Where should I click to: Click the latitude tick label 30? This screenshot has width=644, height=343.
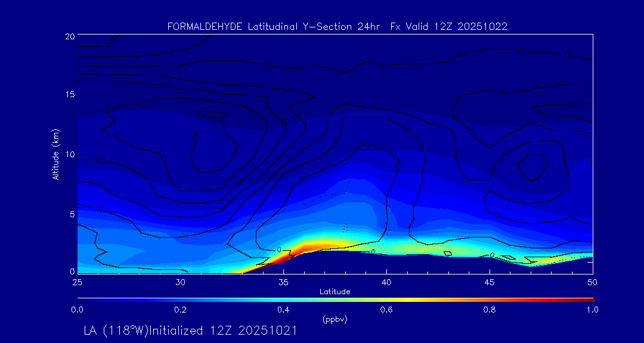coord(180,282)
